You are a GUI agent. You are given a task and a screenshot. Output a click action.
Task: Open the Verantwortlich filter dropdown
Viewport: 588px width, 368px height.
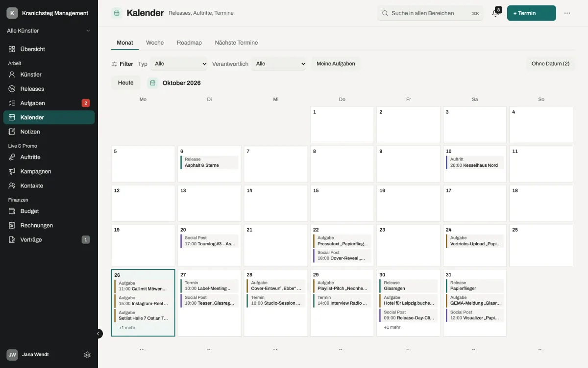(279, 64)
